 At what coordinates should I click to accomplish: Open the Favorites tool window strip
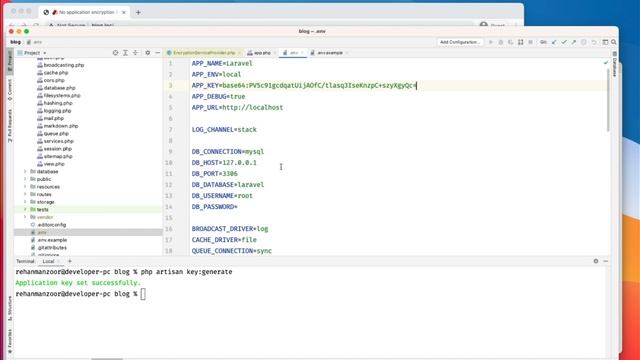tap(10, 341)
